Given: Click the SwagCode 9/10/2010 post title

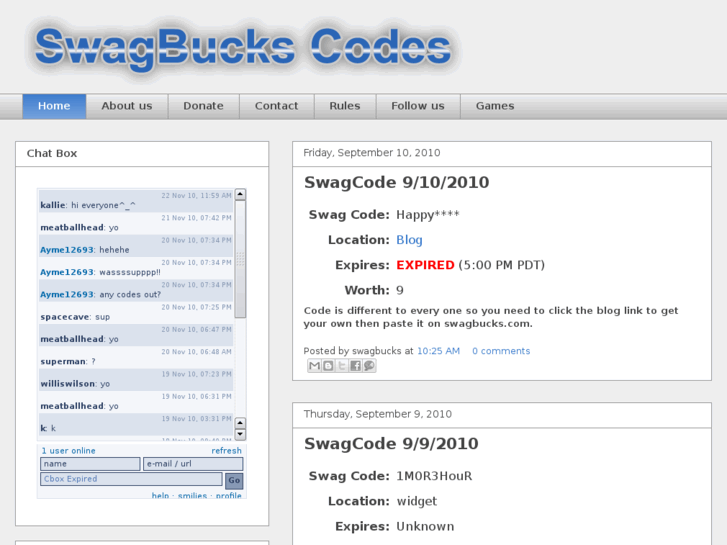Looking at the screenshot, I should pyautogui.click(x=396, y=182).
